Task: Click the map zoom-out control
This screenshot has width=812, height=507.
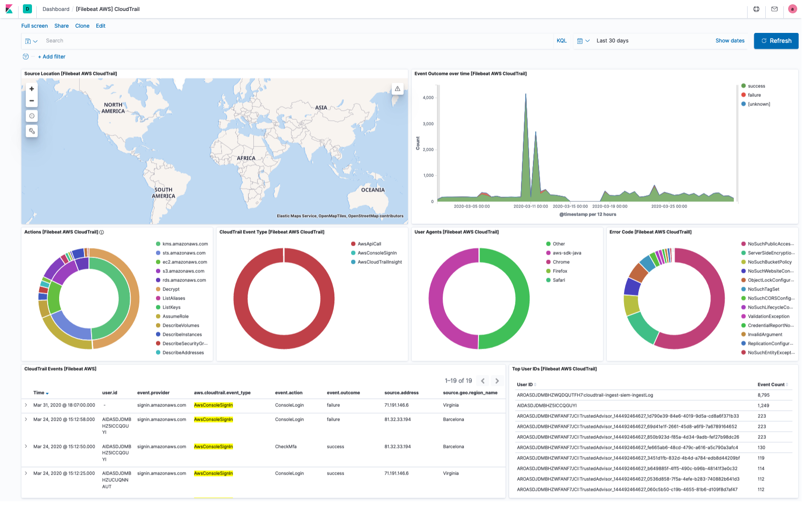Action: click(x=31, y=100)
